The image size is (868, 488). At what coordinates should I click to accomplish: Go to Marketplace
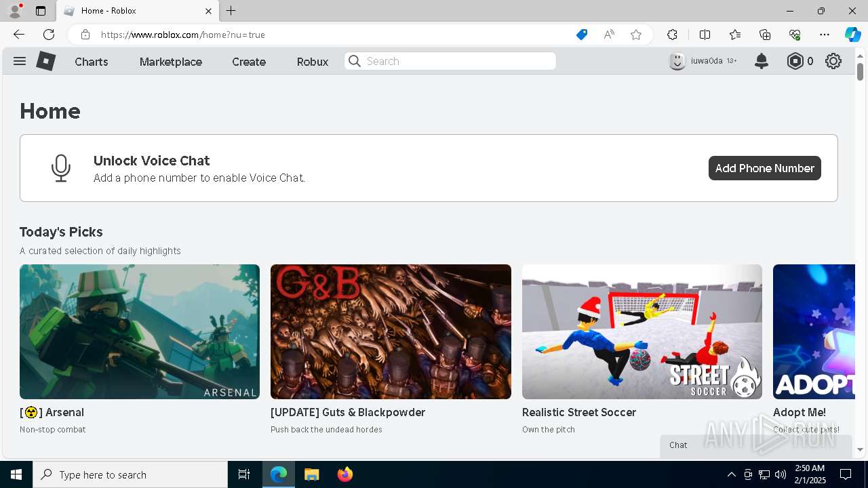(x=171, y=62)
